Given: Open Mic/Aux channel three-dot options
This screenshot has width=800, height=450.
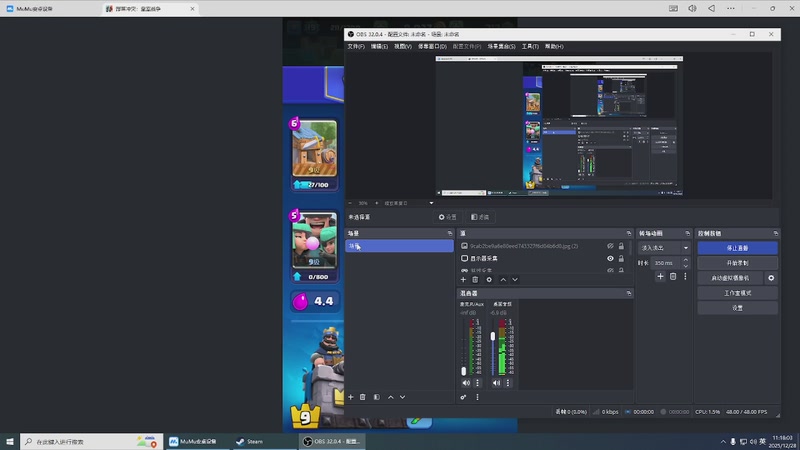Looking at the screenshot, I should [x=478, y=383].
